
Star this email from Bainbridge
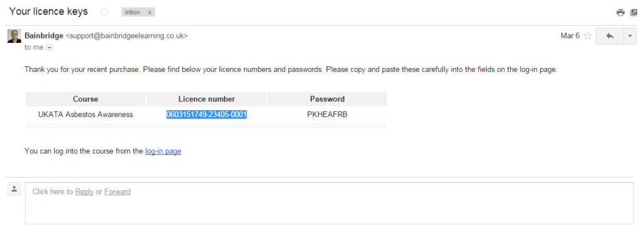pos(588,36)
